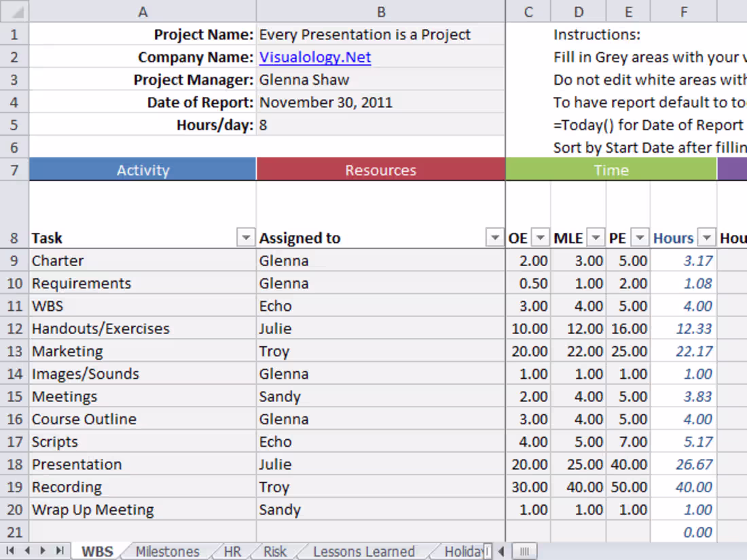Select column A header
This screenshot has height=560, width=747.
(143, 12)
